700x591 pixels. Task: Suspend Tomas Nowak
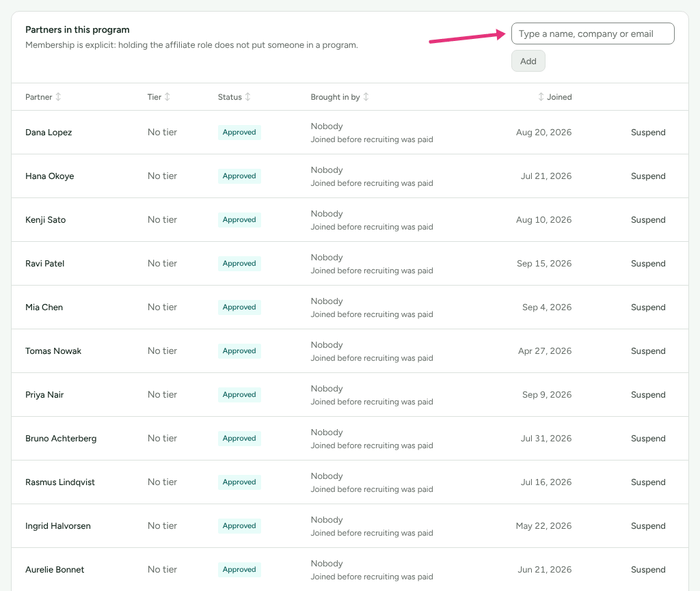[648, 351]
